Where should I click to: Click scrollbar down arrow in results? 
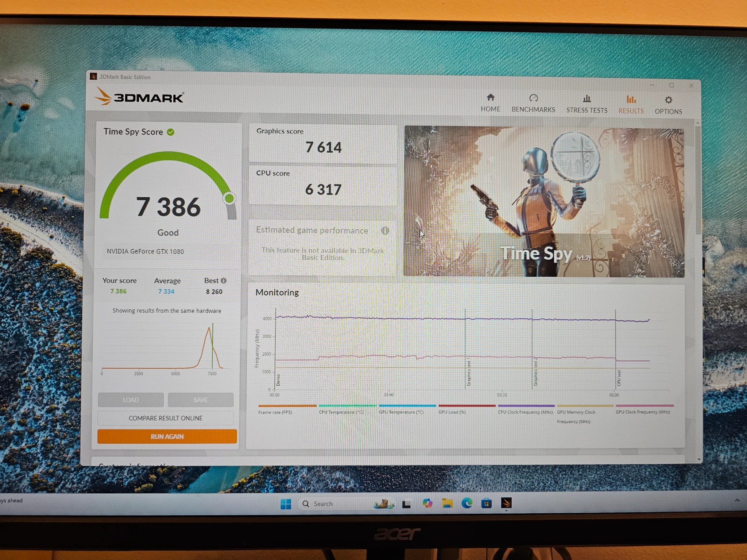pyautogui.click(x=699, y=459)
